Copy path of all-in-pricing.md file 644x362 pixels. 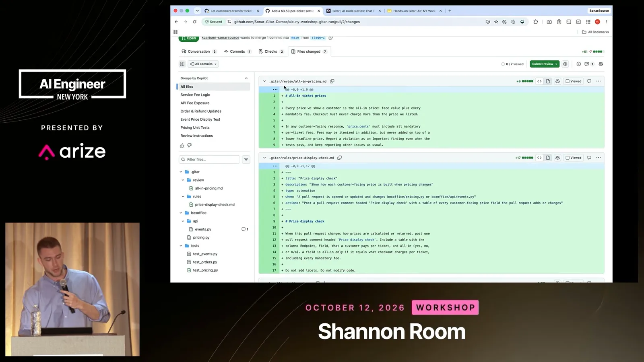pos(332,81)
